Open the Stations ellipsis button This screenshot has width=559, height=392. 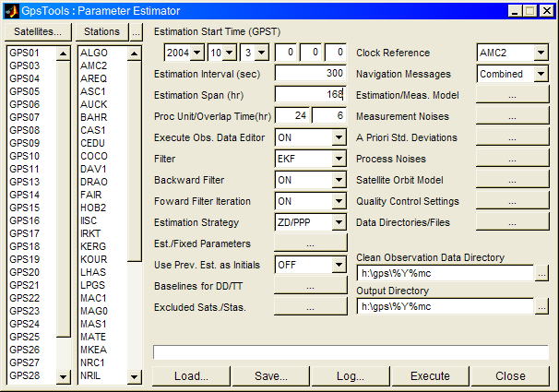coord(137,31)
